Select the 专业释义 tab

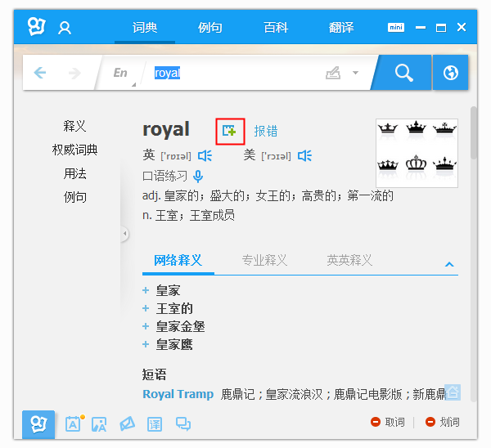[x=264, y=260]
